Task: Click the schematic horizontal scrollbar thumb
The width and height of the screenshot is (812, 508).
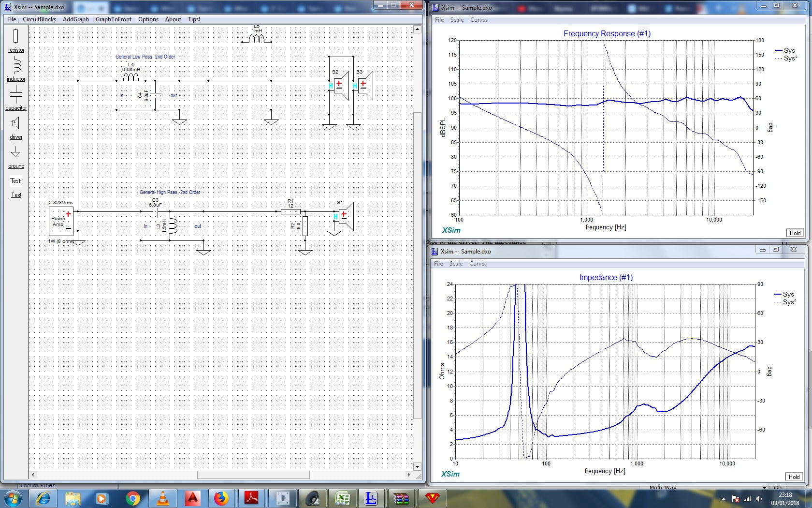Action: [x=253, y=475]
